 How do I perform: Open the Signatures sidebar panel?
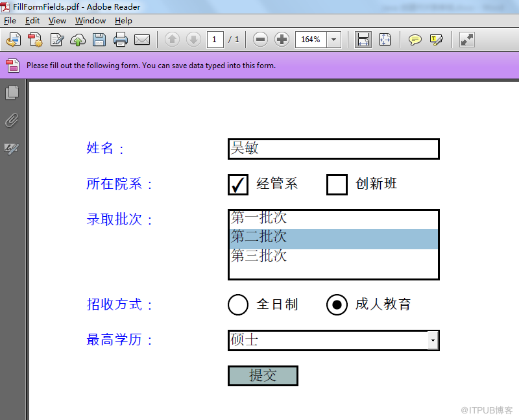(x=12, y=149)
